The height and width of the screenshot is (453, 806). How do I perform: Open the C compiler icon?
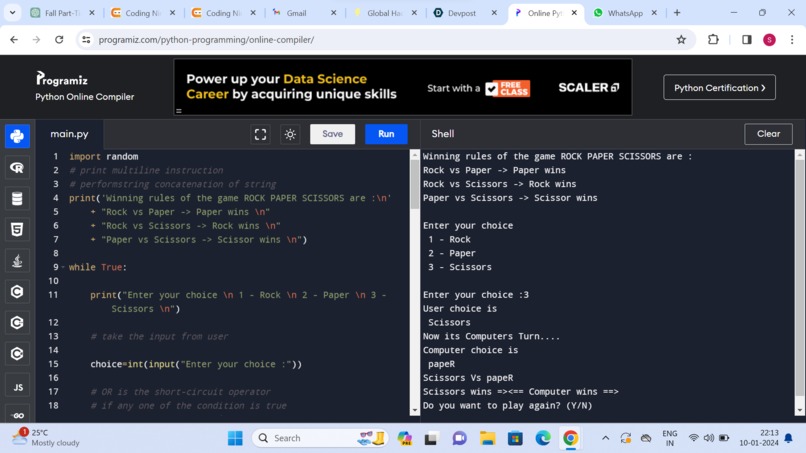point(17,292)
